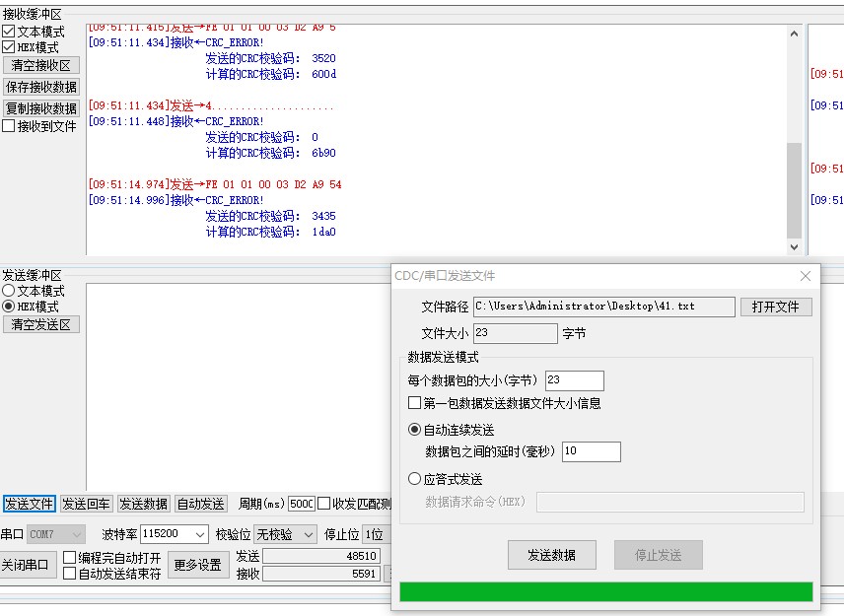Click 发送回车 button
The width and height of the screenshot is (844, 616).
[x=86, y=504]
